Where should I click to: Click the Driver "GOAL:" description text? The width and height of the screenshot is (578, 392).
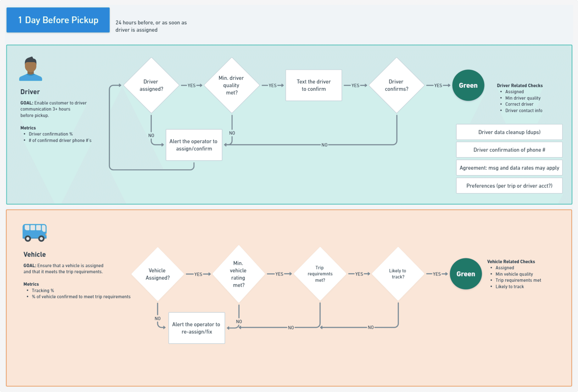[53, 109]
